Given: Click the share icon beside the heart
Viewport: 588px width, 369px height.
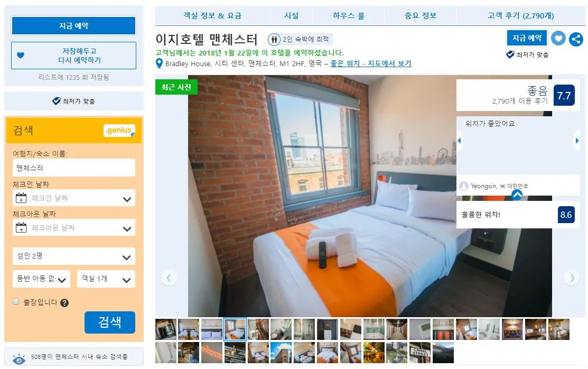Looking at the screenshot, I should click(576, 39).
